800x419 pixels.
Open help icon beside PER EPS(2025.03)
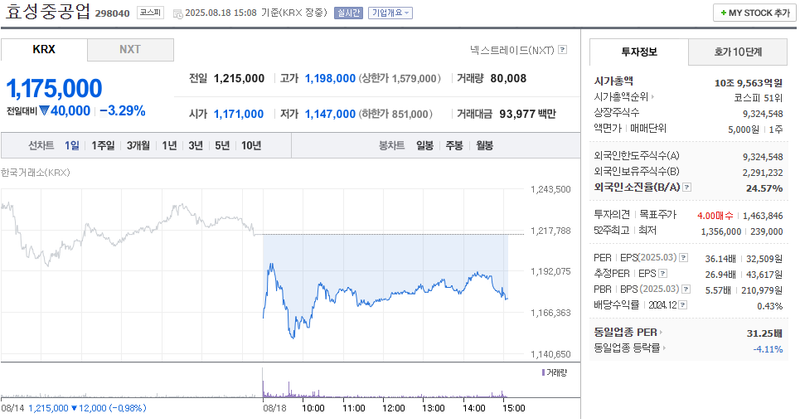pos(683,258)
